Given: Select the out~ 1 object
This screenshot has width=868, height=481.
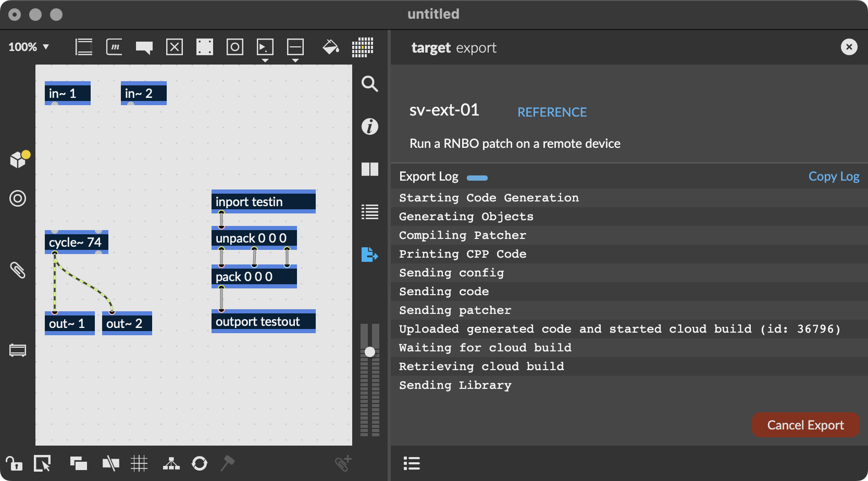Looking at the screenshot, I should (70, 323).
